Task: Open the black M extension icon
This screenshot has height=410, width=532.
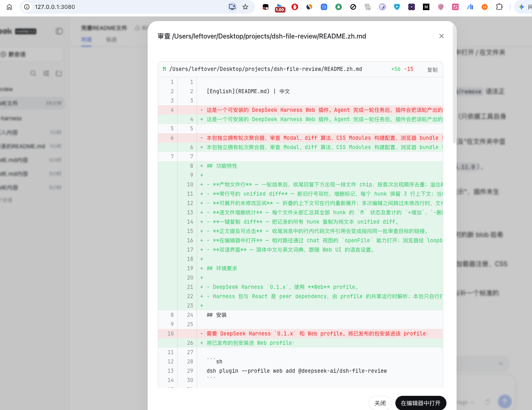Action: tap(426, 7)
